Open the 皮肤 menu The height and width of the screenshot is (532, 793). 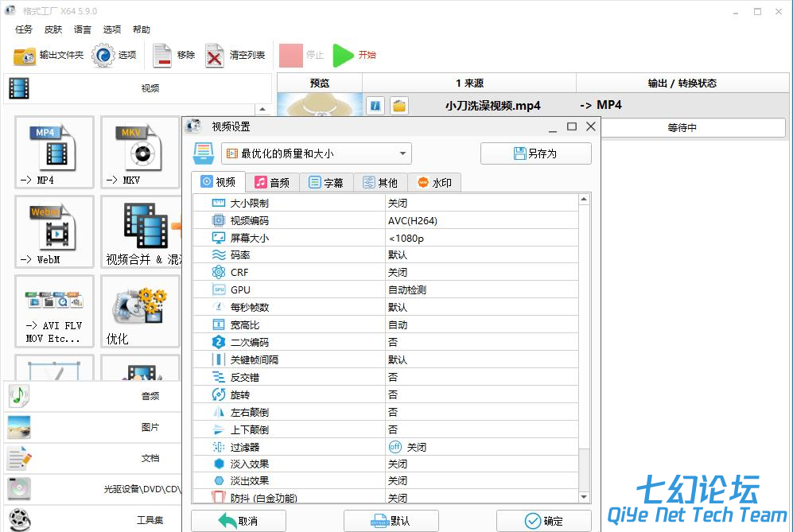tap(53, 29)
